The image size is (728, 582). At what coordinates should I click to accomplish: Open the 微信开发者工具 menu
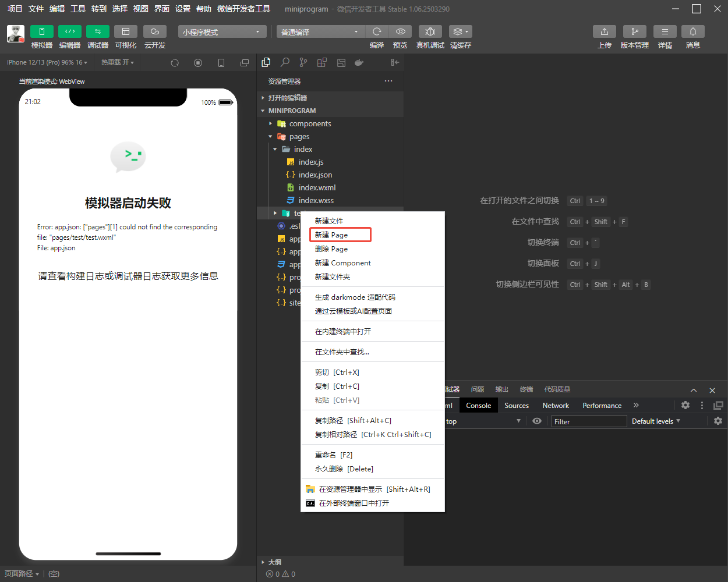(243, 9)
